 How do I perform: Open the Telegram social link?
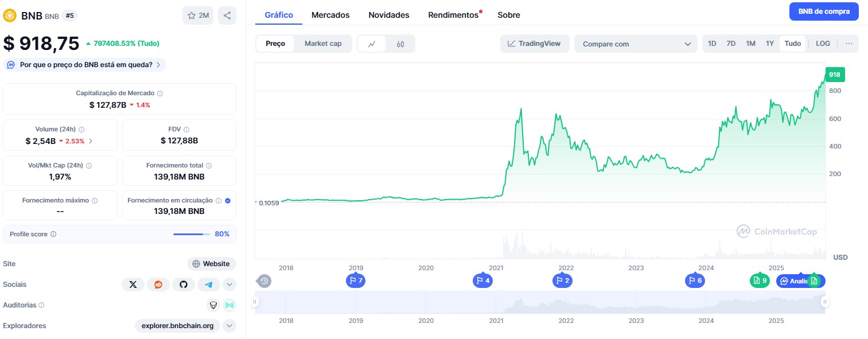point(209,285)
